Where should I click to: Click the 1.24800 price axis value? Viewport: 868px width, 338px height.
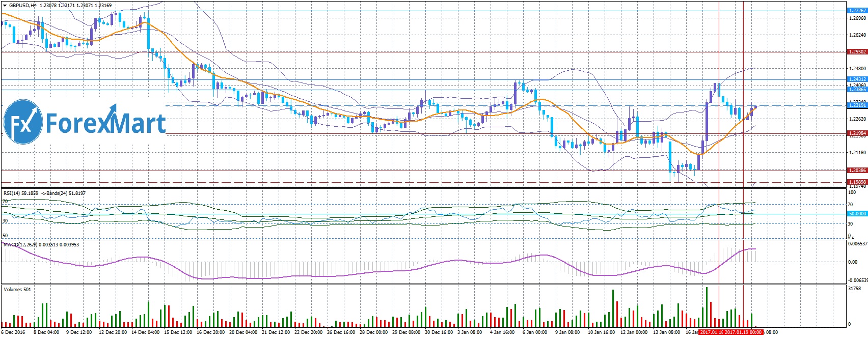point(857,69)
